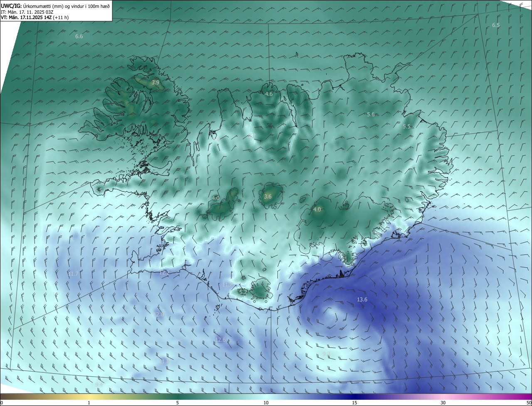Click the 12.2 value on the Reykjanes coast

pos(164,273)
